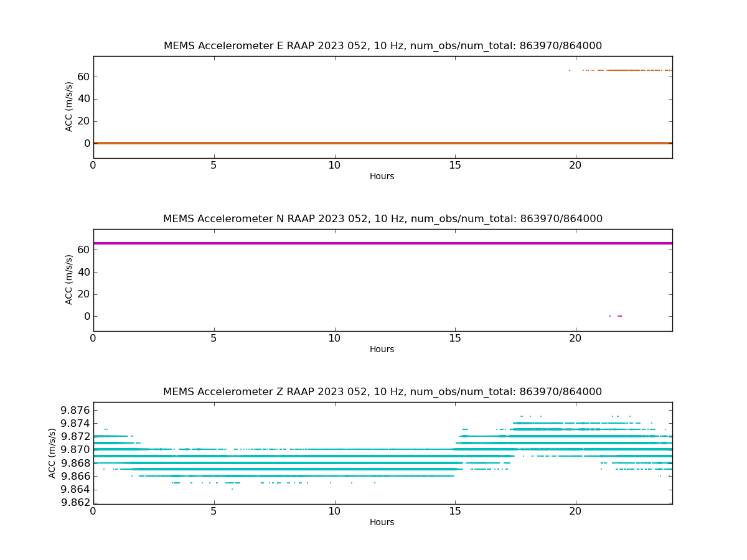The image size is (747, 560).
Task: Click the magenta 66 m/s/s line in N plot
Action: (x=383, y=243)
